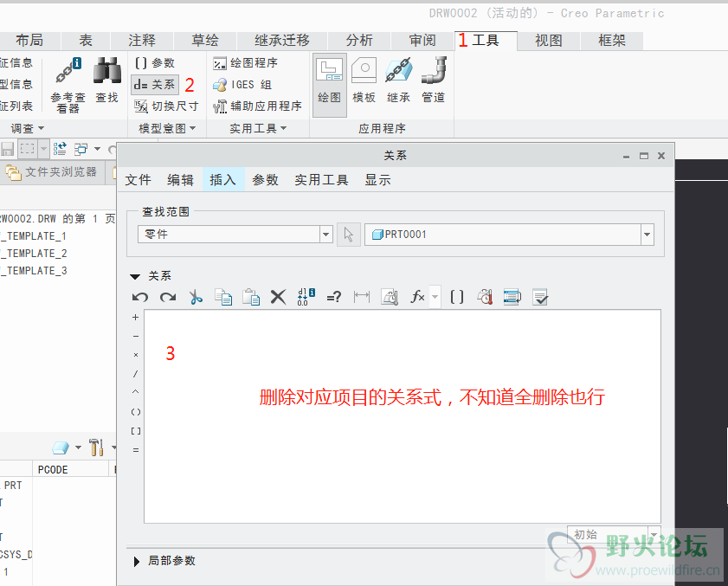
Task: Click the plus operator button
Action: tap(136, 317)
